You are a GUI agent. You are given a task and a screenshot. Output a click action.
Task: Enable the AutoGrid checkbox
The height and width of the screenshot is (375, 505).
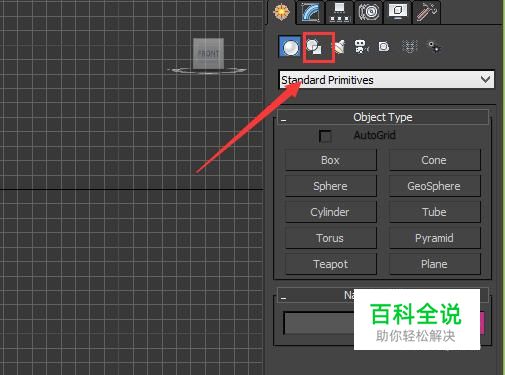(325, 136)
